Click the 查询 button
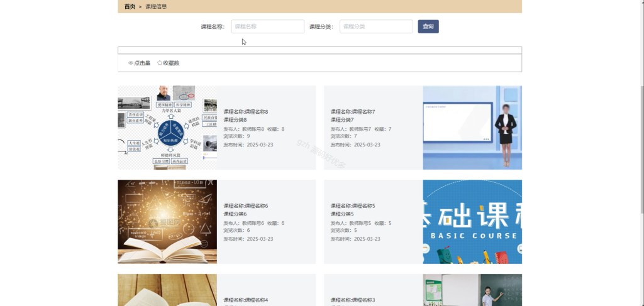644x306 pixels. tap(428, 26)
